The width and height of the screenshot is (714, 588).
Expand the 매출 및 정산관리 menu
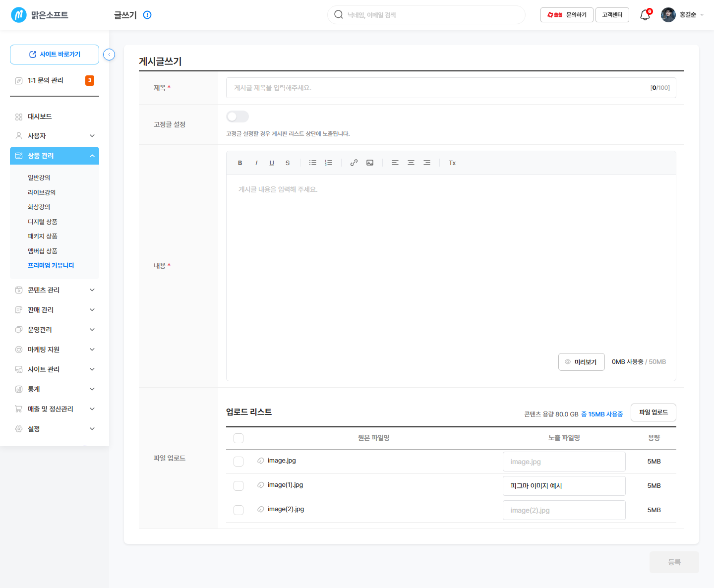click(55, 409)
